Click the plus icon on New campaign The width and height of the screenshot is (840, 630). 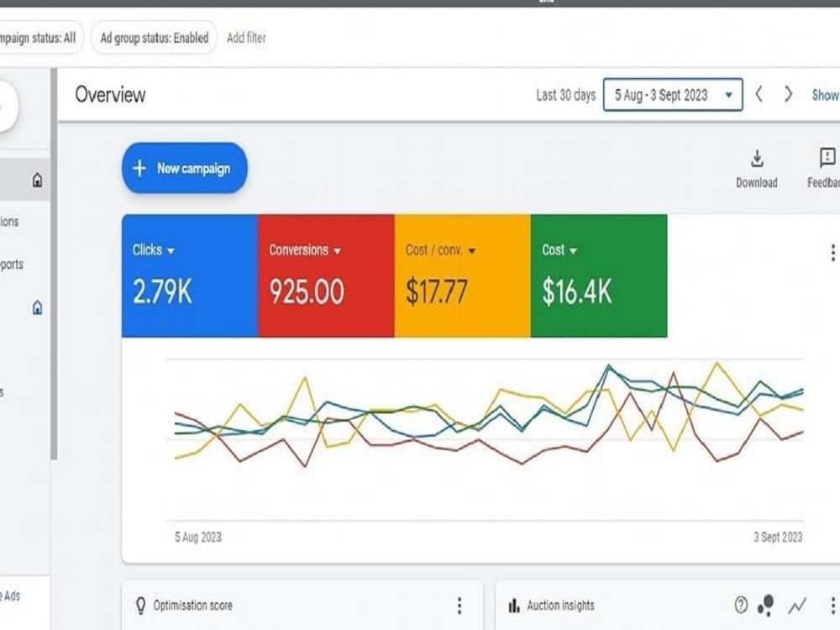tap(139, 168)
